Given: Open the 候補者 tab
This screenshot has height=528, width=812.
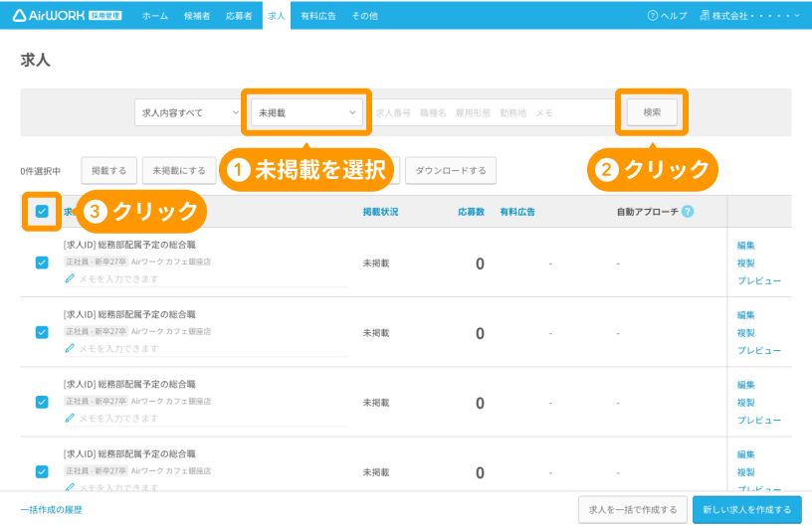Looking at the screenshot, I should tap(197, 16).
